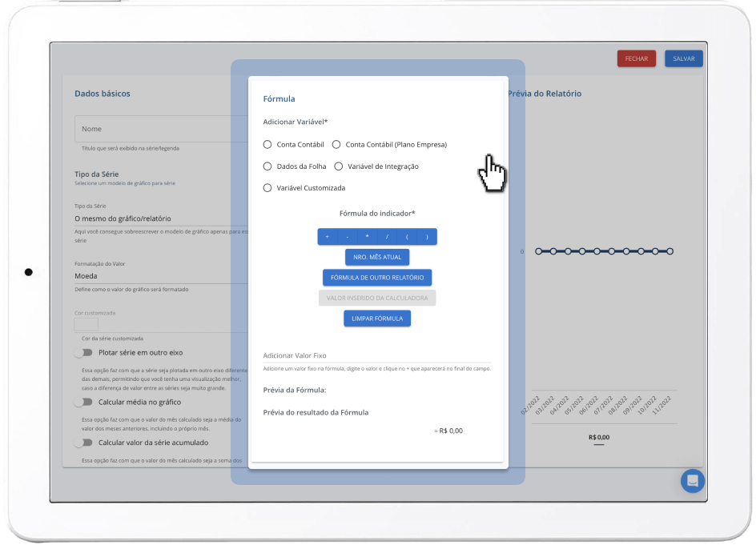The height and width of the screenshot is (545, 756).
Task: Pick Variável de Integração radio option
Action: [339, 166]
